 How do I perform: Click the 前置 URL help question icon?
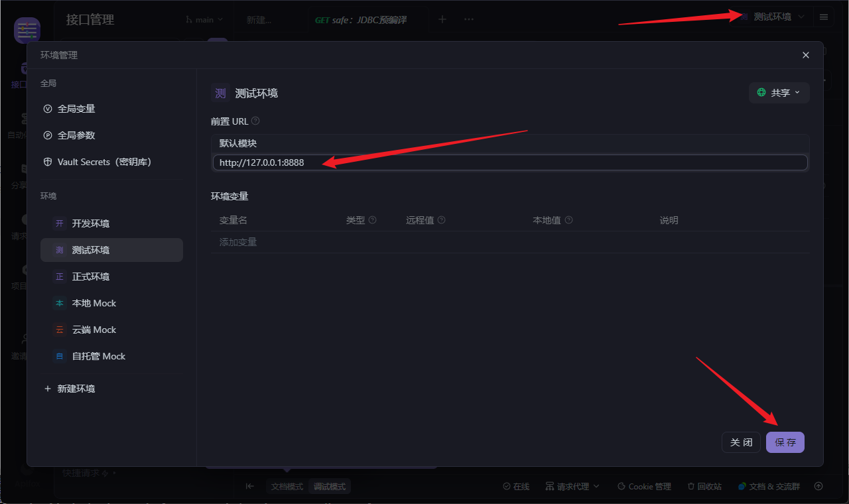(x=255, y=121)
